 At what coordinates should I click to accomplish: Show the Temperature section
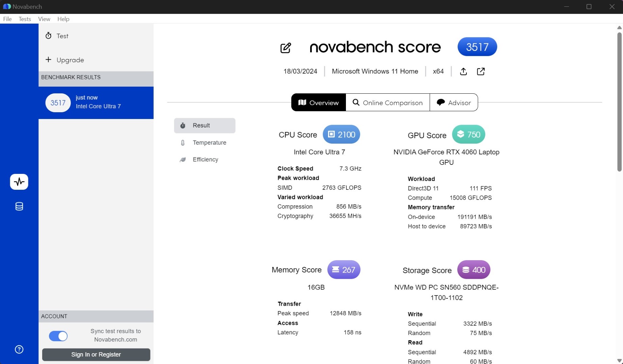click(x=205, y=143)
